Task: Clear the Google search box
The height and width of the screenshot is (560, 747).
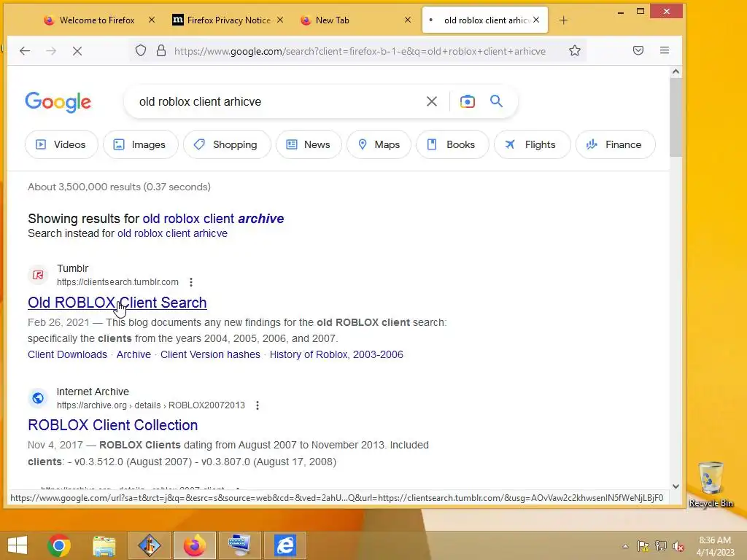Action: point(432,101)
